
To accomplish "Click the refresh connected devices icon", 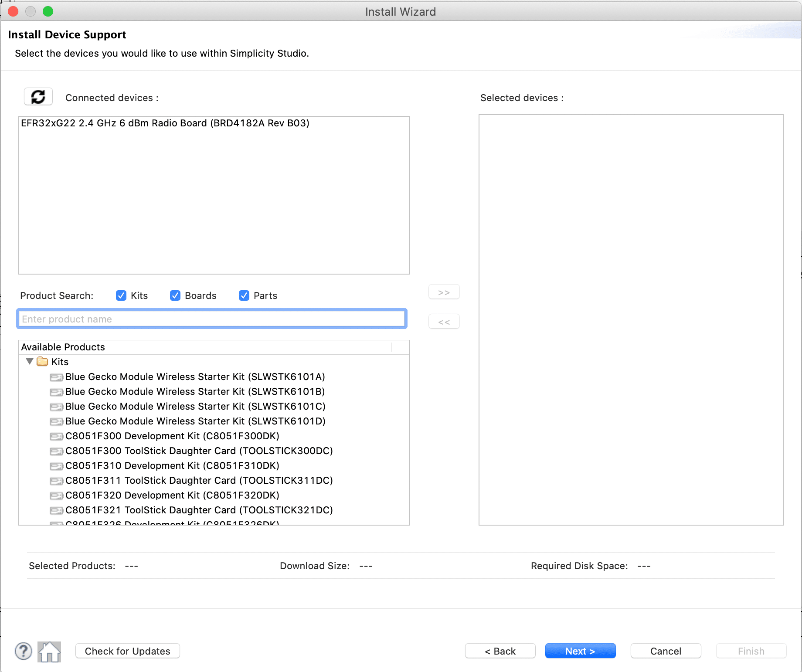I will click(38, 96).
